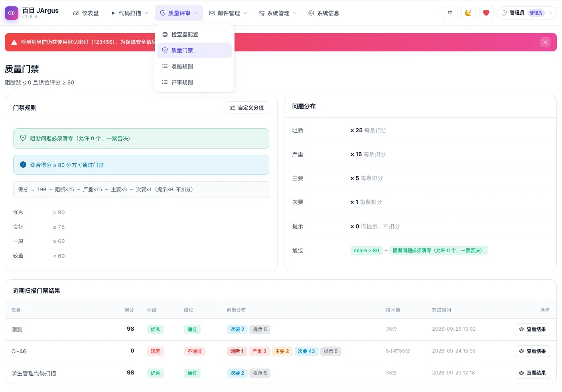Click the × 0 仅提示,不扣分 value
Screen dimensions: 562x392
coord(375,226)
